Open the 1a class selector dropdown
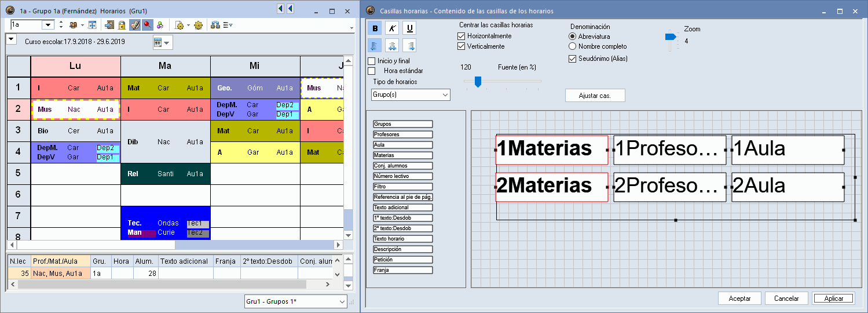The height and width of the screenshot is (313, 868). click(49, 25)
